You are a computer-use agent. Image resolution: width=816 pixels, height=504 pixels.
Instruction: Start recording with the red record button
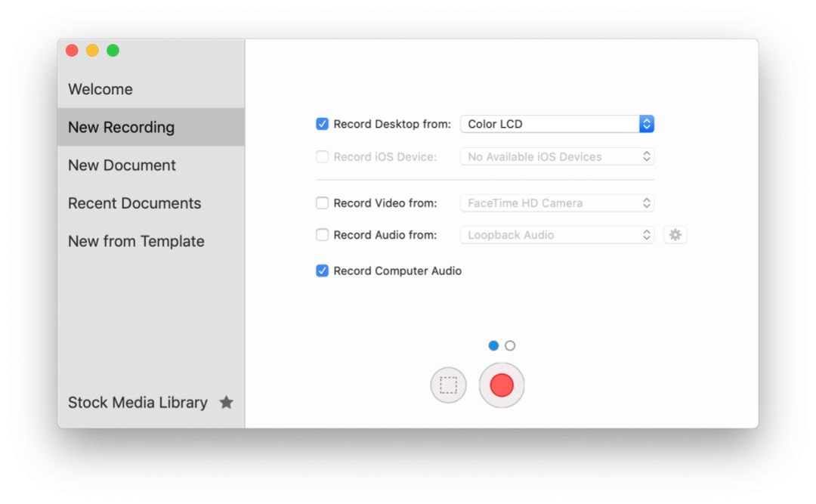tap(501, 385)
